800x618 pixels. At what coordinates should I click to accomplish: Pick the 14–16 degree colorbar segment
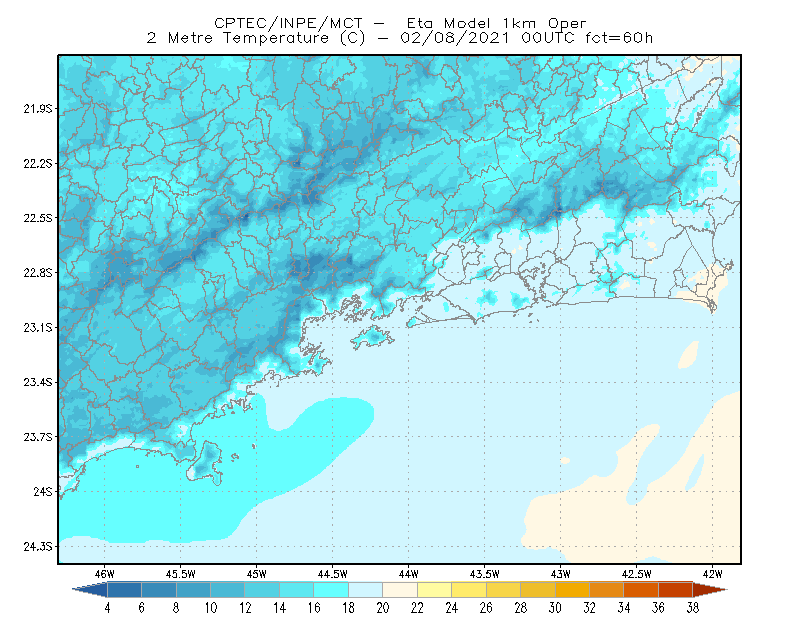(297, 590)
